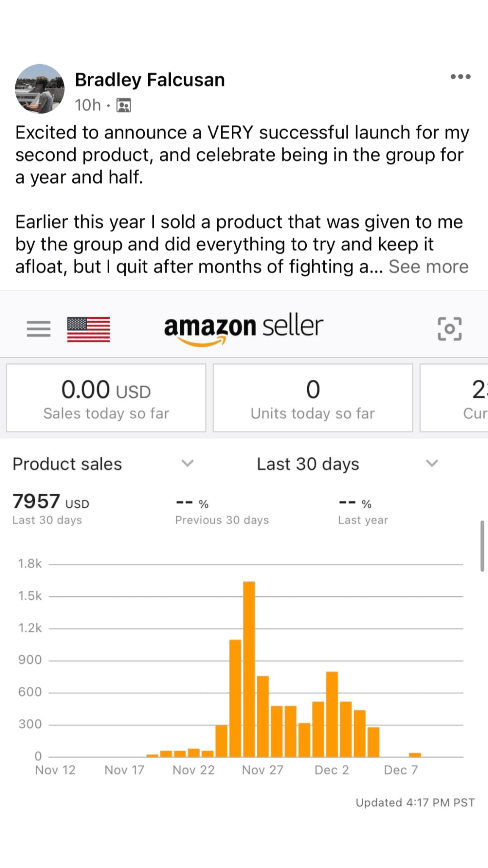Select the Units today so far card
488x868 pixels.
tap(313, 398)
